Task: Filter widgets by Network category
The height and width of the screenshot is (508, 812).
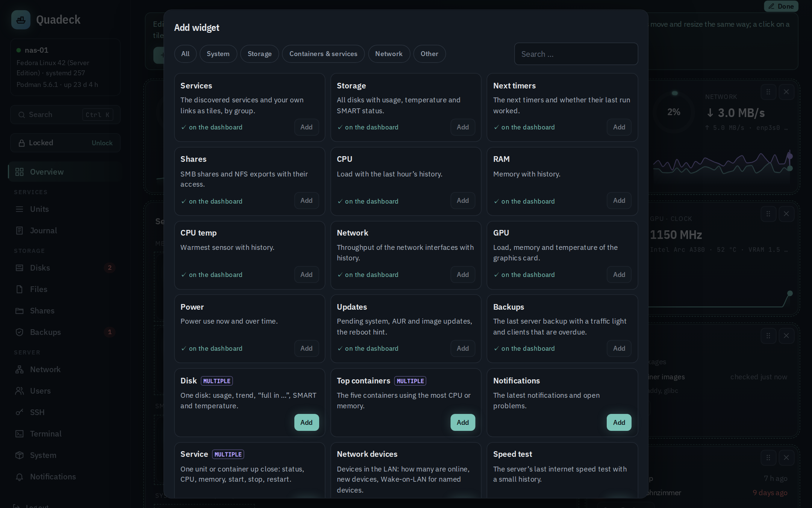Action: pos(389,54)
